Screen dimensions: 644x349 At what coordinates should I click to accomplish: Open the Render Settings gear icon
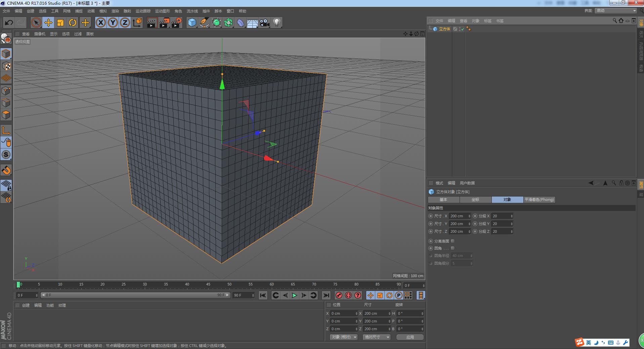click(x=176, y=23)
